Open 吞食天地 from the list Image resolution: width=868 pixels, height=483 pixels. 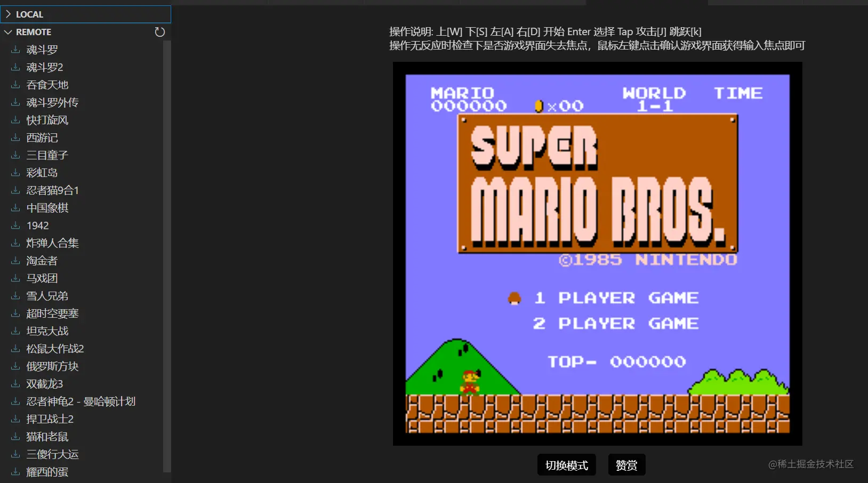point(47,85)
